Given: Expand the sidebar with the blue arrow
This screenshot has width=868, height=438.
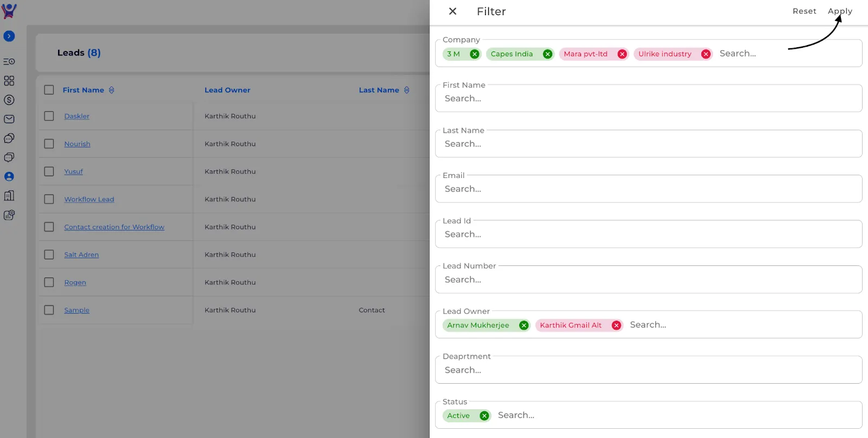Looking at the screenshot, I should [x=9, y=36].
